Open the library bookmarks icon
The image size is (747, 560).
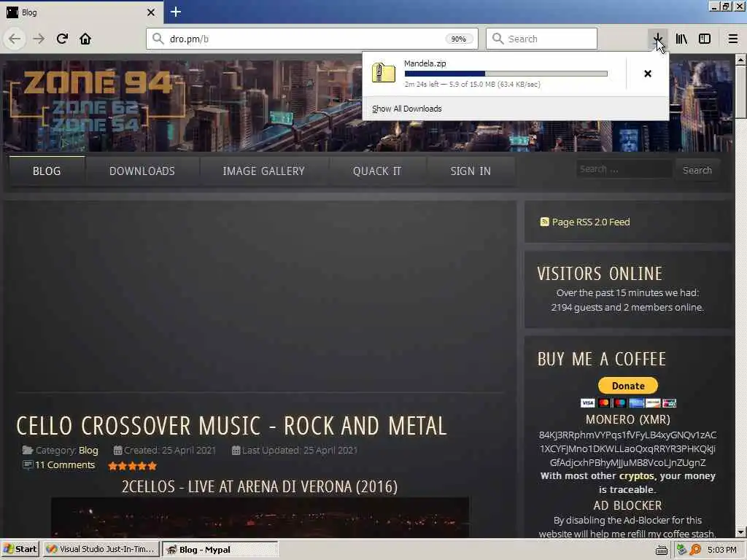tap(681, 39)
